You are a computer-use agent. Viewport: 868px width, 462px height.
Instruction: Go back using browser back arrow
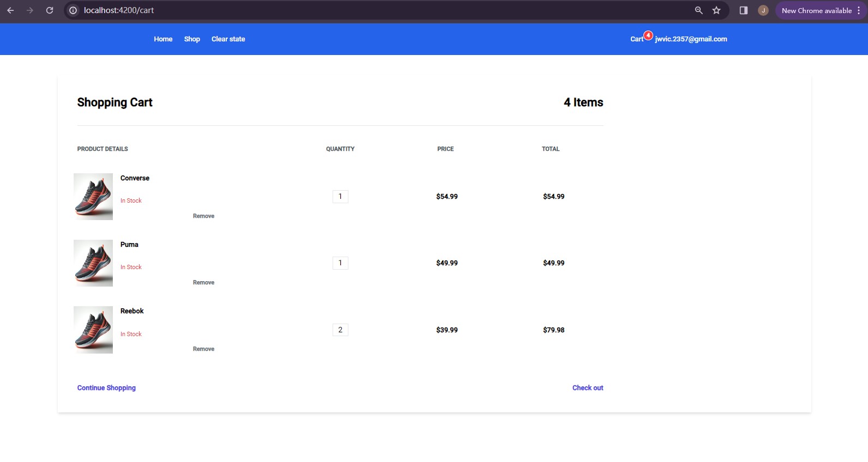pos(10,10)
